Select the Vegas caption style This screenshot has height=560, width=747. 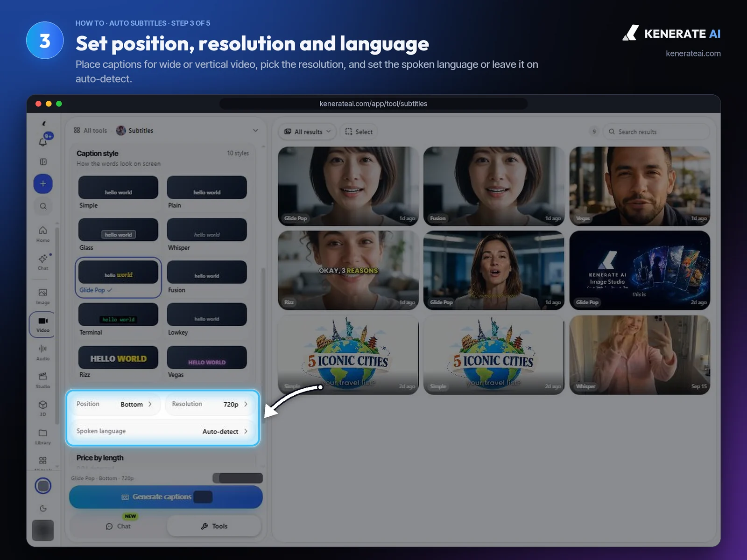207,362
